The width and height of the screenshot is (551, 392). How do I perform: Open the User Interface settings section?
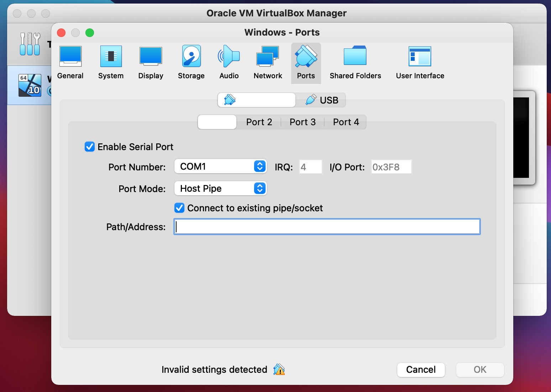(x=420, y=63)
